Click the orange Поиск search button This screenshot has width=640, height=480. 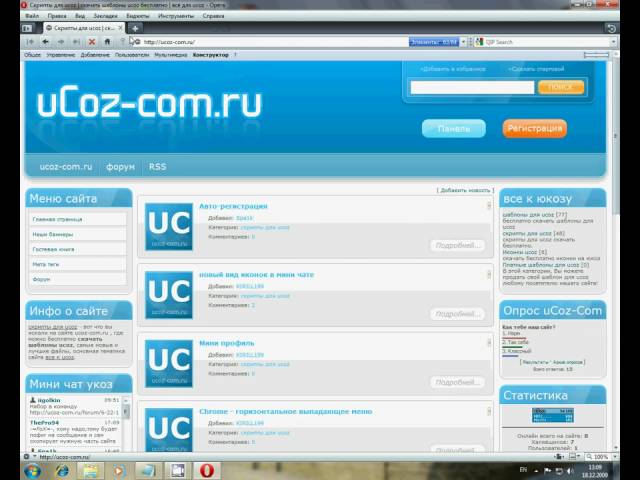pos(561,87)
